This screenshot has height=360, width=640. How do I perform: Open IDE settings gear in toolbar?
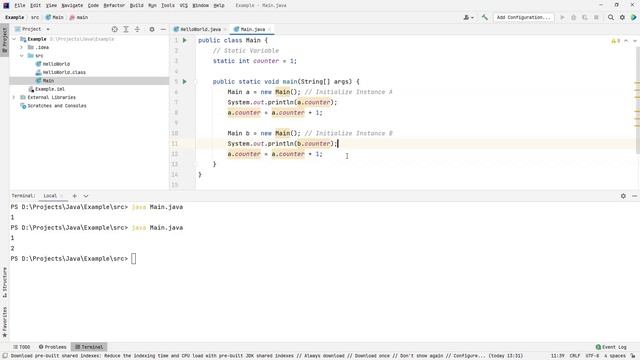point(622,18)
